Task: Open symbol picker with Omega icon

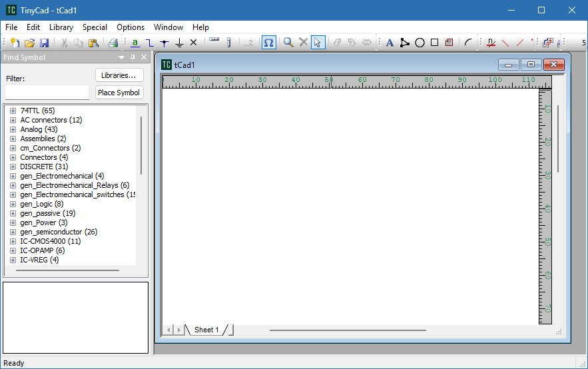Action: tap(269, 43)
